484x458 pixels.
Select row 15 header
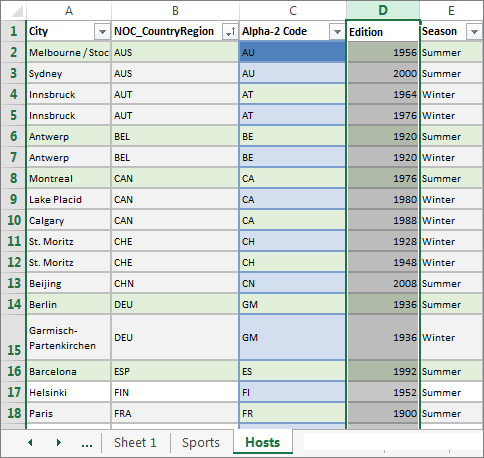[13, 337]
